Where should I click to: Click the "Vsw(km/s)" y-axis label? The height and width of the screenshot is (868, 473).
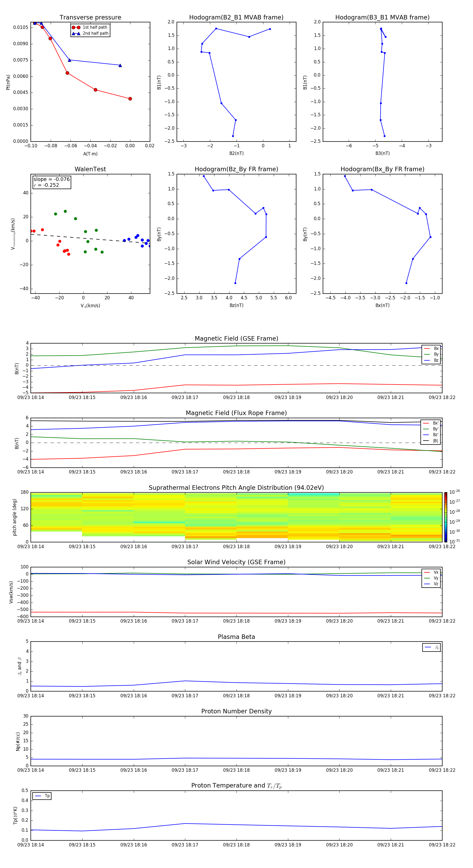[11, 592]
